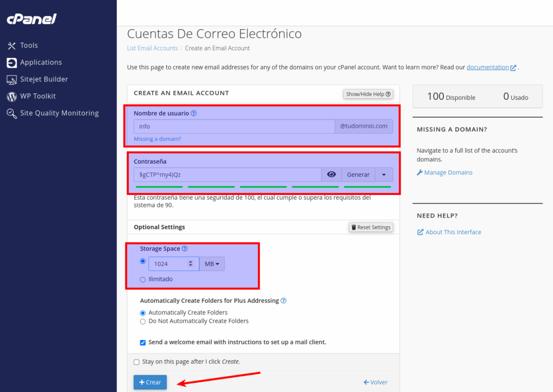Image resolution: width=553 pixels, height=392 pixels.
Task: Click the storage space stepper arrows
Action: click(x=190, y=264)
